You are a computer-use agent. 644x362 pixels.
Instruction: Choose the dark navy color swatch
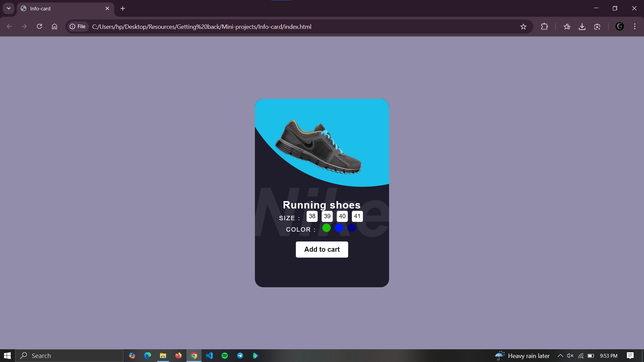click(352, 228)
